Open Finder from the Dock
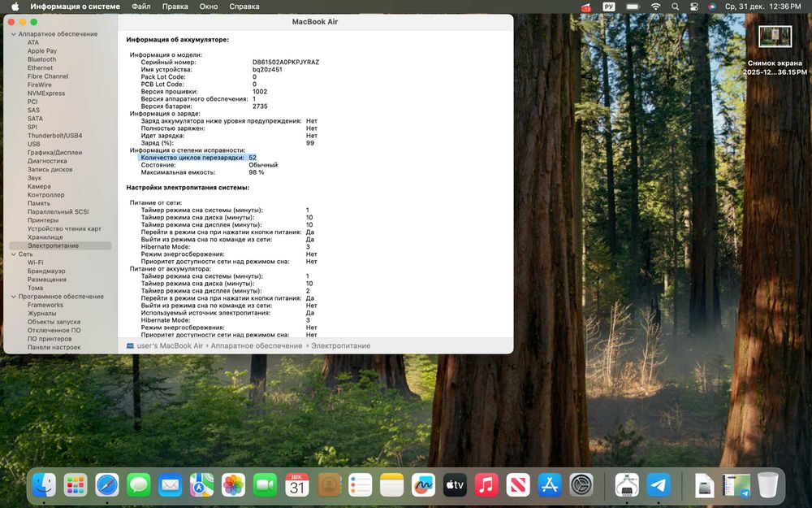812x508 pixels. coord(44,485)
